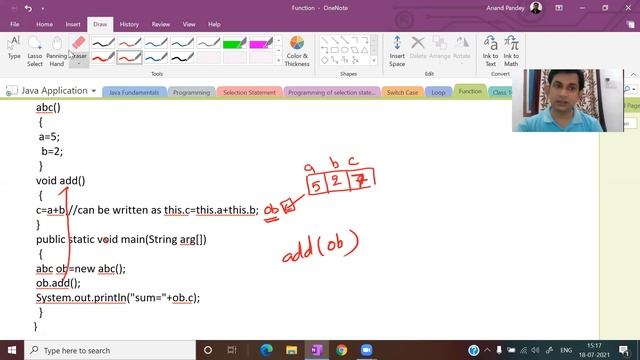Click the 'System.out.println' line
The image size is (640, 360).
click(x=118, y=298)
